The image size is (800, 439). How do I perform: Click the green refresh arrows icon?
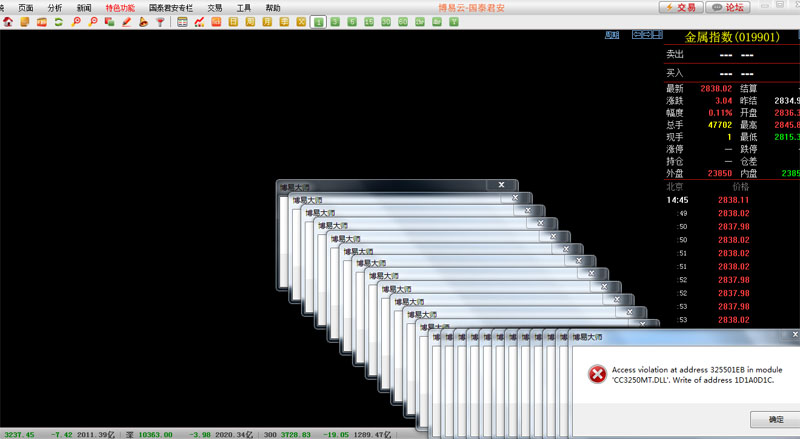[x=59, y=22]
